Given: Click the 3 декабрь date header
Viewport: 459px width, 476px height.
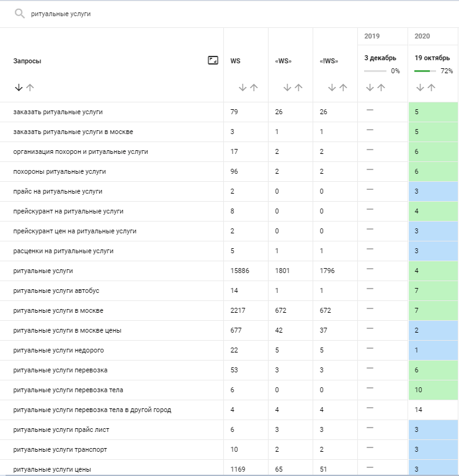Looking at the screenshot, I should point(380,58).
